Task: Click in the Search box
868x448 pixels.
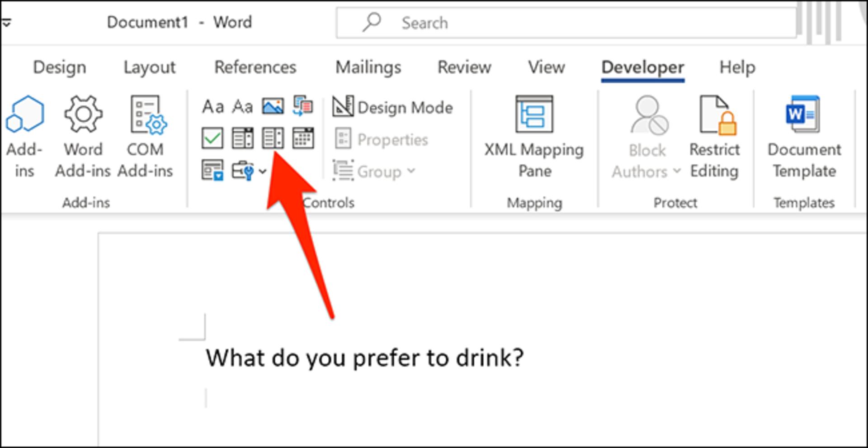Action: 566,23
